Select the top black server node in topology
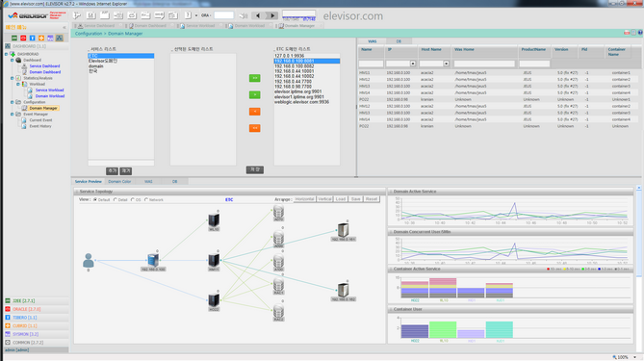The height and width of the screenshot is (361, 644). [x=214, y=220]
